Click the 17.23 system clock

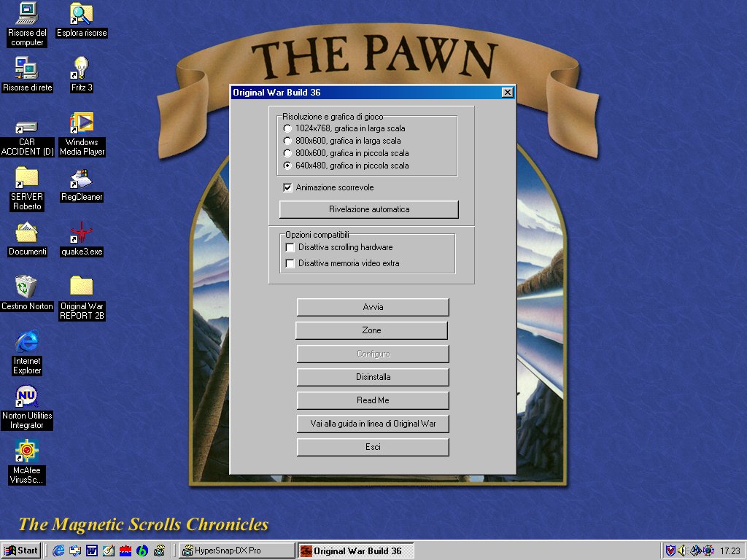(x=729, y=551)
